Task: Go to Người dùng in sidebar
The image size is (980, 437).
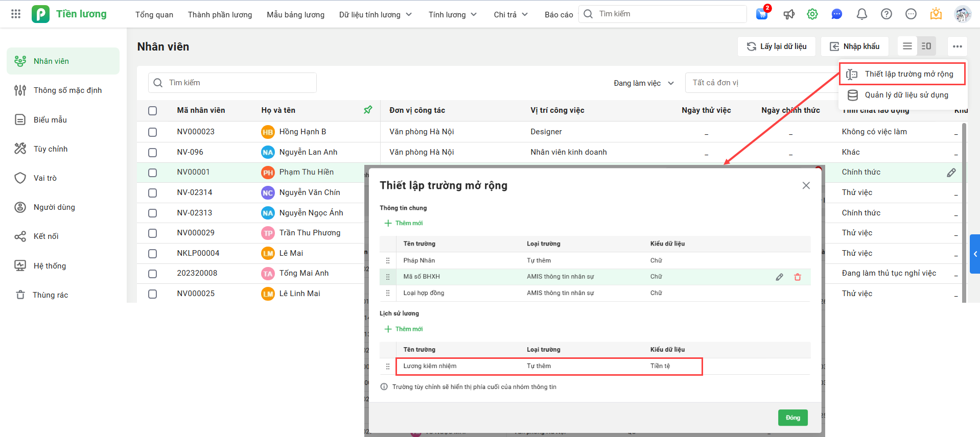Action: 63,207
